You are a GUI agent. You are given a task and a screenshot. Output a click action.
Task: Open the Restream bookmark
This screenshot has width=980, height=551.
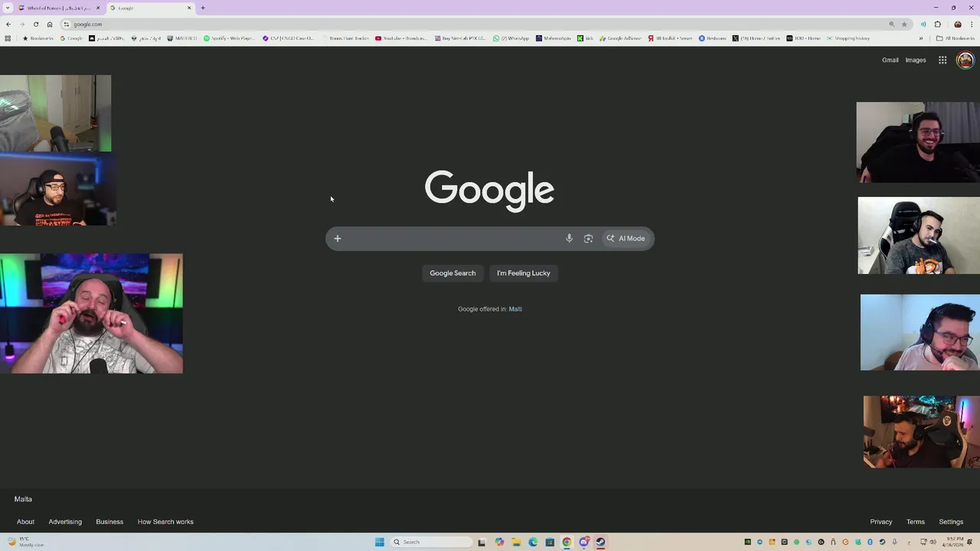tap(712, 38)
